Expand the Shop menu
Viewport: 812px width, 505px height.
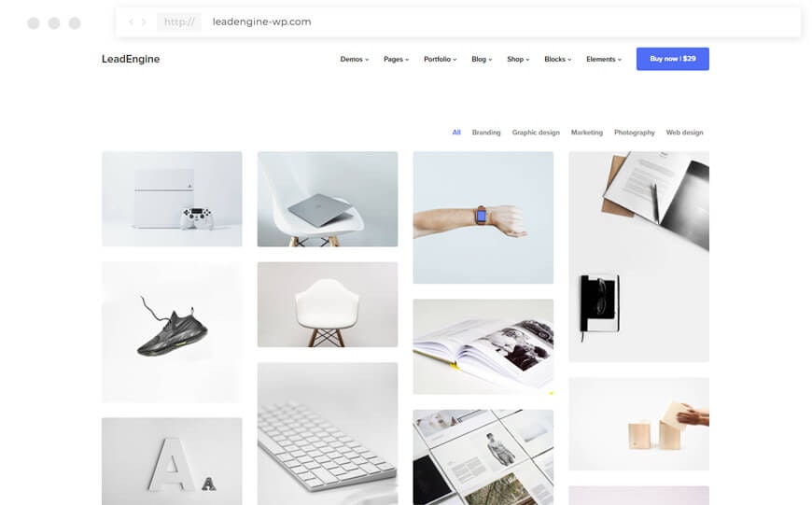pos(518,59)
